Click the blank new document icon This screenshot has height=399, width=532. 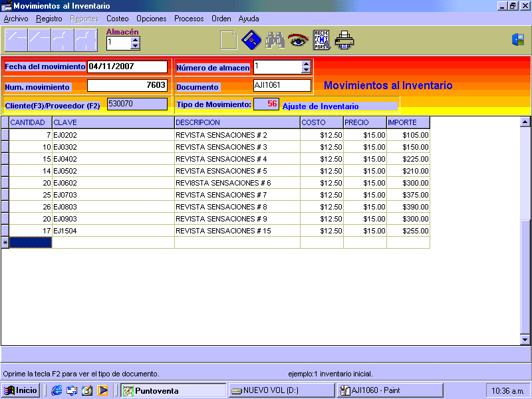point(229,41)
